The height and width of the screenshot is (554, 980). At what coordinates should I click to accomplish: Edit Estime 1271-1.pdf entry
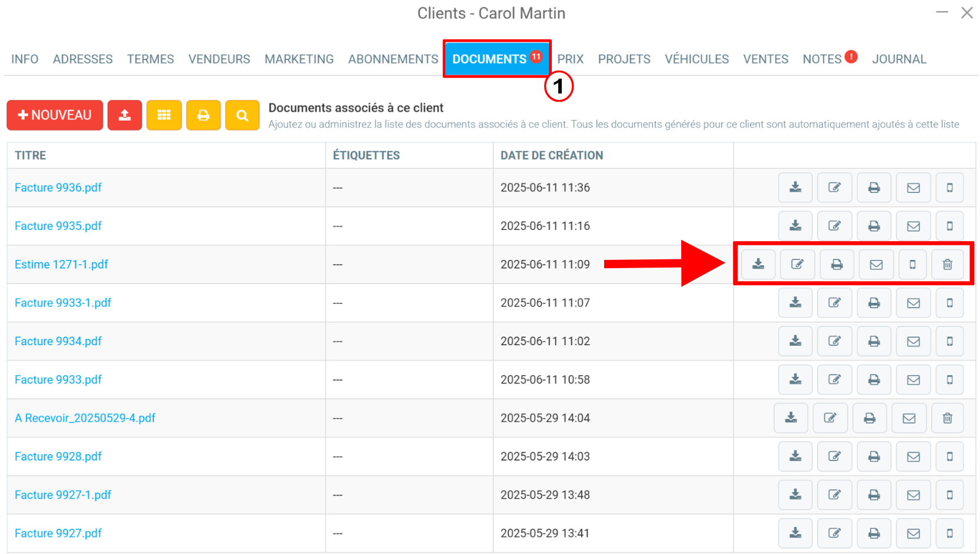pyautogui.click(x=798, y=264)
